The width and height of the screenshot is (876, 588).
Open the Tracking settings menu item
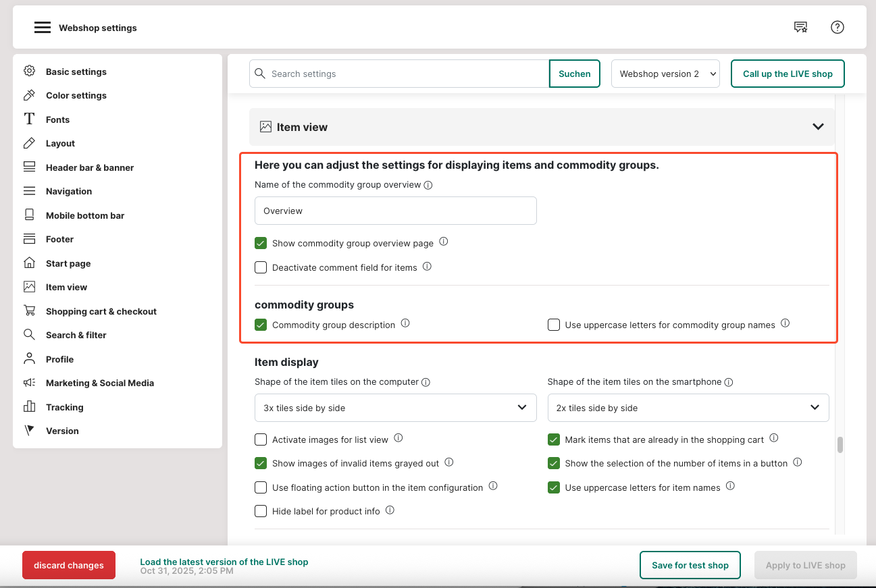65,407
